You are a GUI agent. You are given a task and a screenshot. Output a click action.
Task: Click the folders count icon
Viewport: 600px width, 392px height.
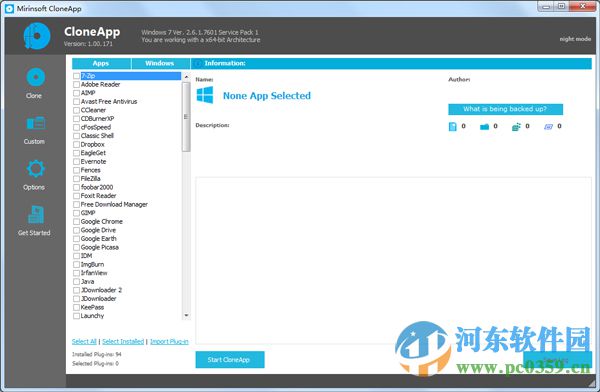pos(484,126)
